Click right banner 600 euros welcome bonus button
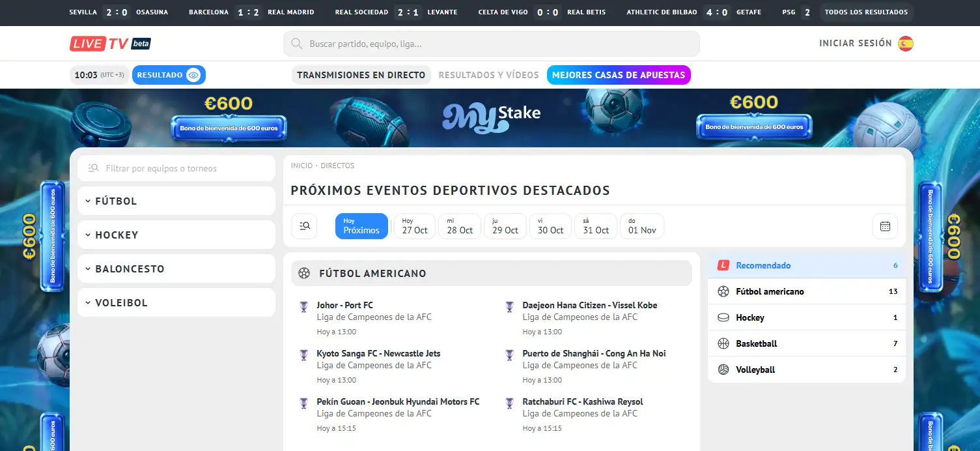Screen dimensions: 980x451 tap(754, 127)
